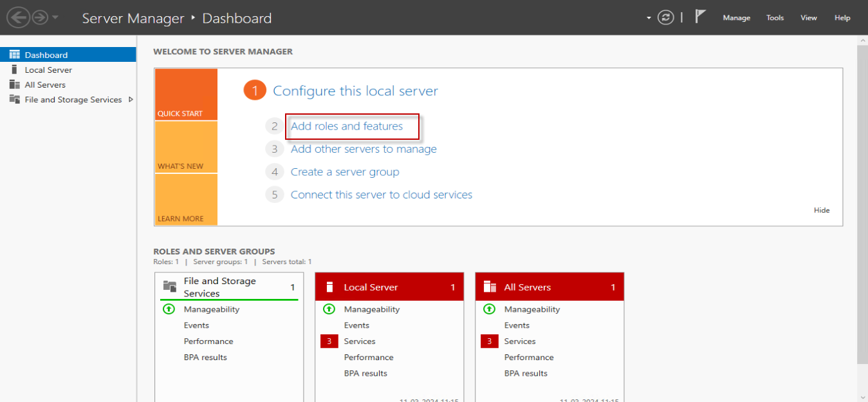Click the back navigation arrow
Screen dimensions: 868x402
18,18
